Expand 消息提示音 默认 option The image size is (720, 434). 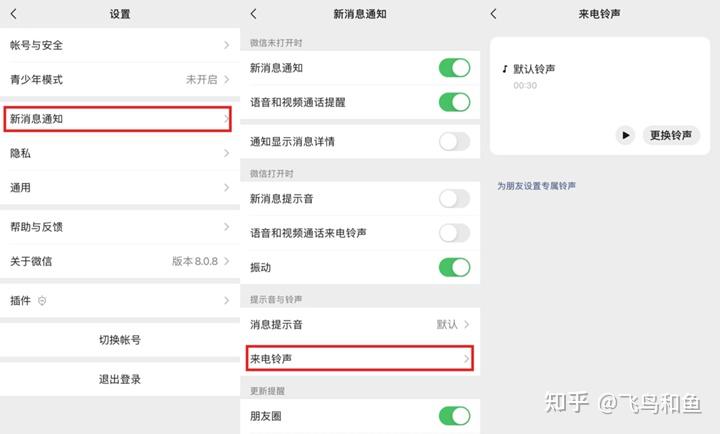(360, 325)
